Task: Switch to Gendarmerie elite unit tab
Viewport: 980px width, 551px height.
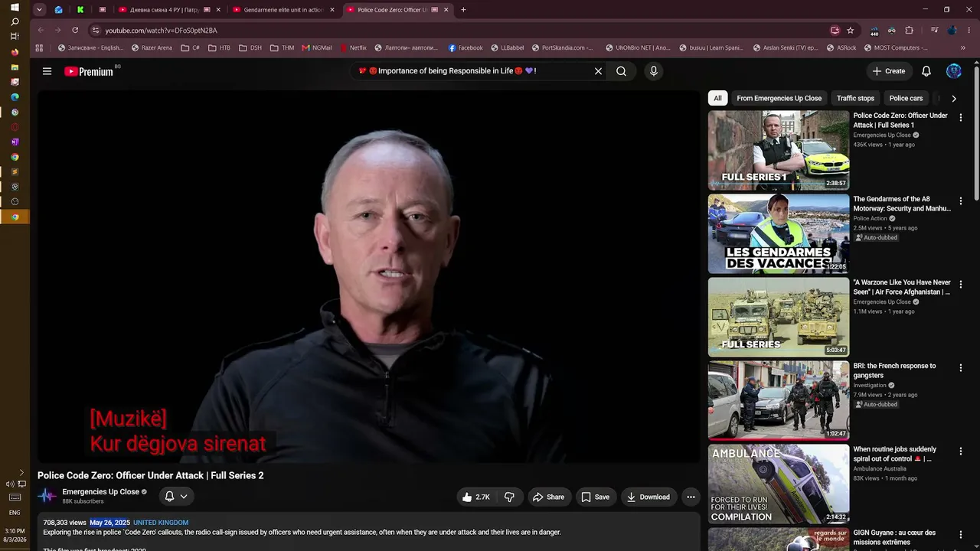Action: click(283, 10)
